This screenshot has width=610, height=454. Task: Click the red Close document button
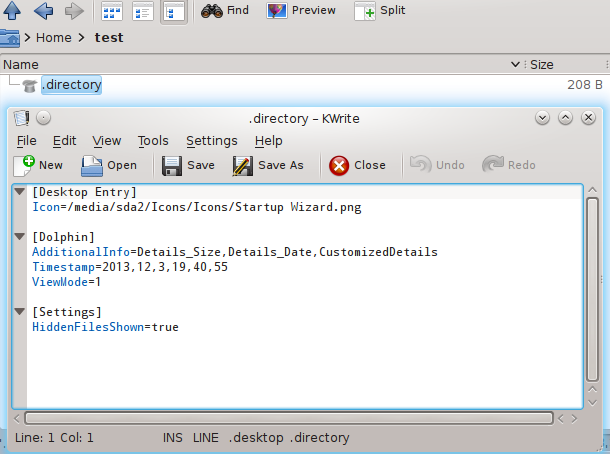(x=357, y=165)
